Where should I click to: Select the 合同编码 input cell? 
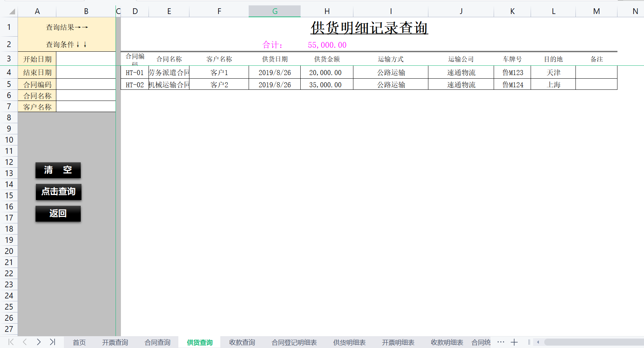pos(86,84)
